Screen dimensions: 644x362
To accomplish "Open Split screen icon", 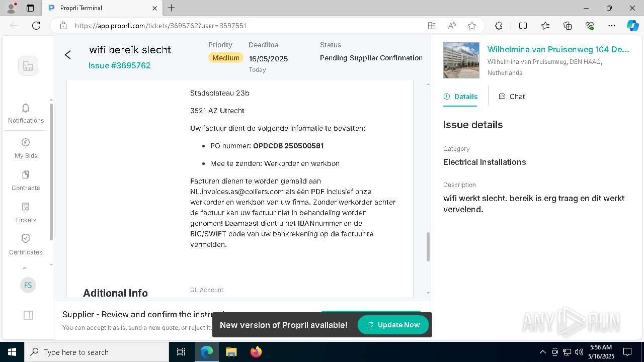I will pos(523,26).
